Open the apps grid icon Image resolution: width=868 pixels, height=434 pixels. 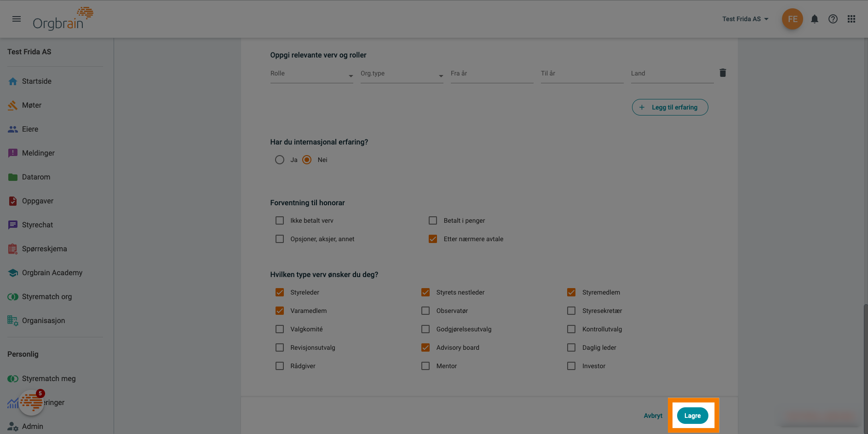[851, 19]
